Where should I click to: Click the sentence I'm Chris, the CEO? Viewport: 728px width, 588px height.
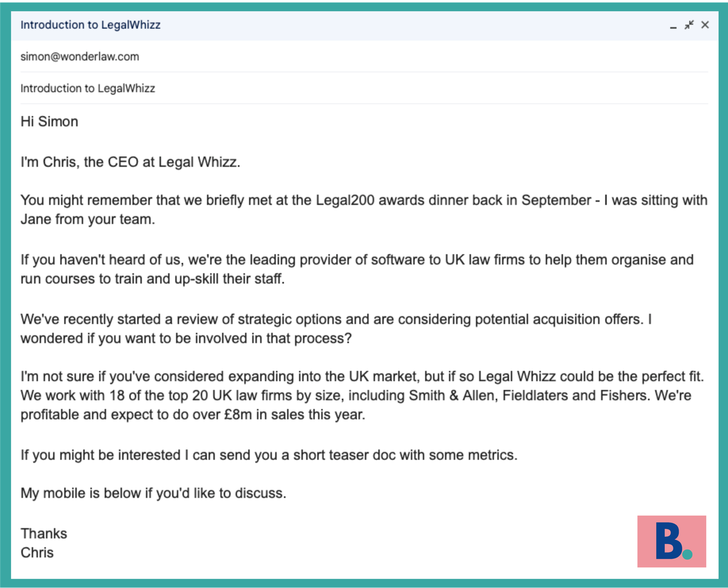(130, 162)
